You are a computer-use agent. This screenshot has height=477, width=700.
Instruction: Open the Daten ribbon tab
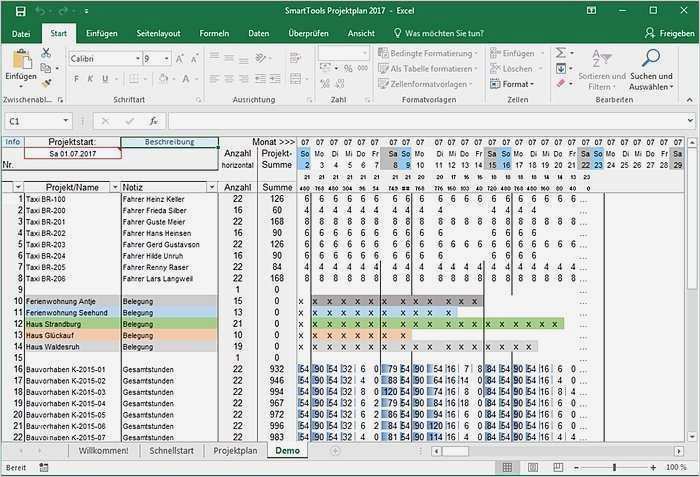259,33
